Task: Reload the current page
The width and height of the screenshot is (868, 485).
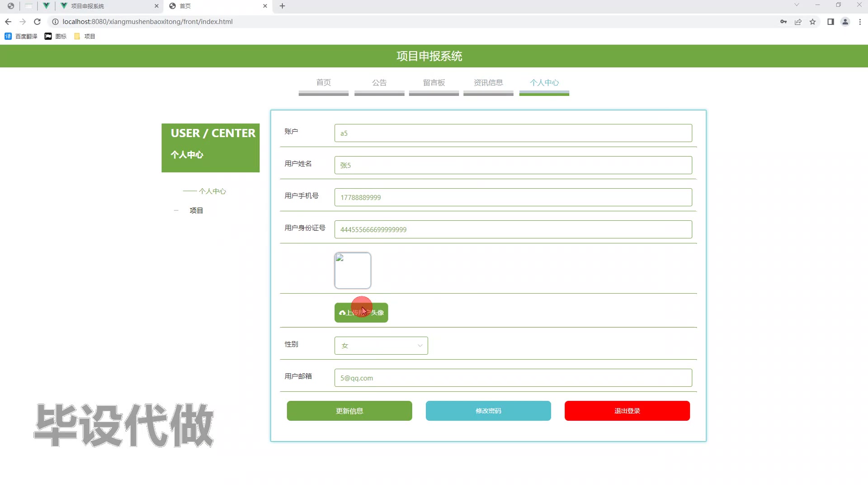Action: [x=38, y=22]
